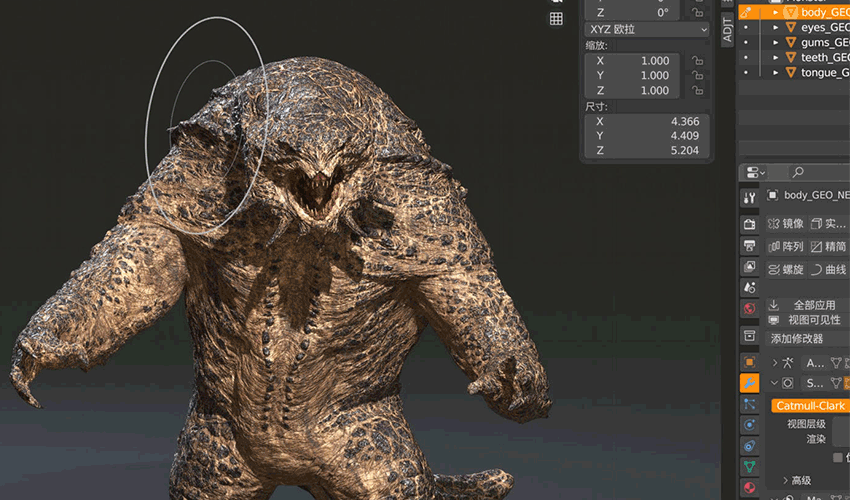This screenshot has width=850, height=500.
Task: Select the Catmull-Clark subdivision type
Action: pyautogui.click(x=810, y=406)
